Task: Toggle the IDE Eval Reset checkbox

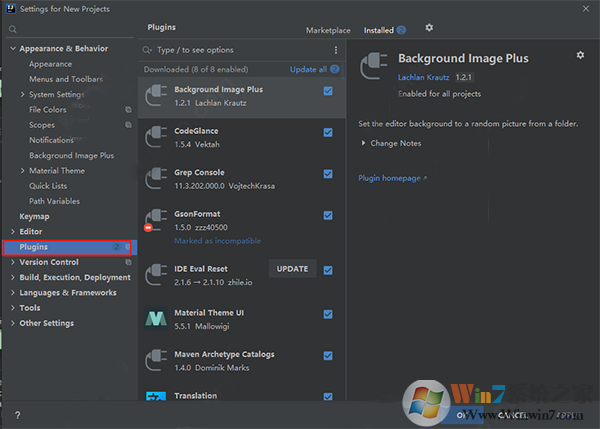Action: (328, 270)
